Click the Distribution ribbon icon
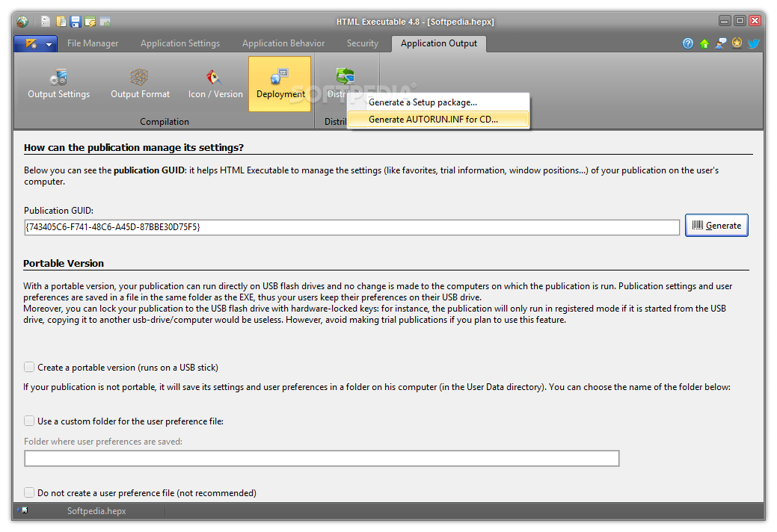Viewport: 777px width, 532px height. pyautogui.click(x=345, y=77)
